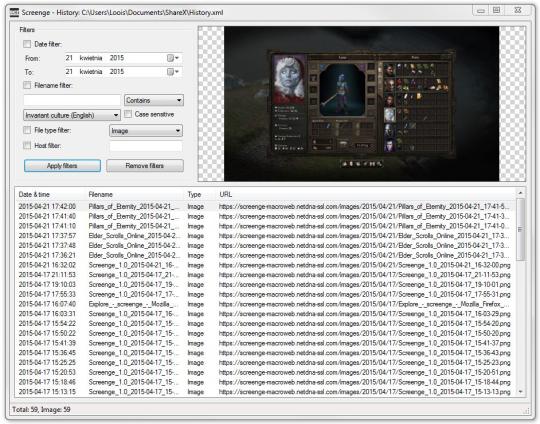Select the row dated 2015-04-17 15:18:46
Screen dimensions: 540x424
tap(265, 382)
